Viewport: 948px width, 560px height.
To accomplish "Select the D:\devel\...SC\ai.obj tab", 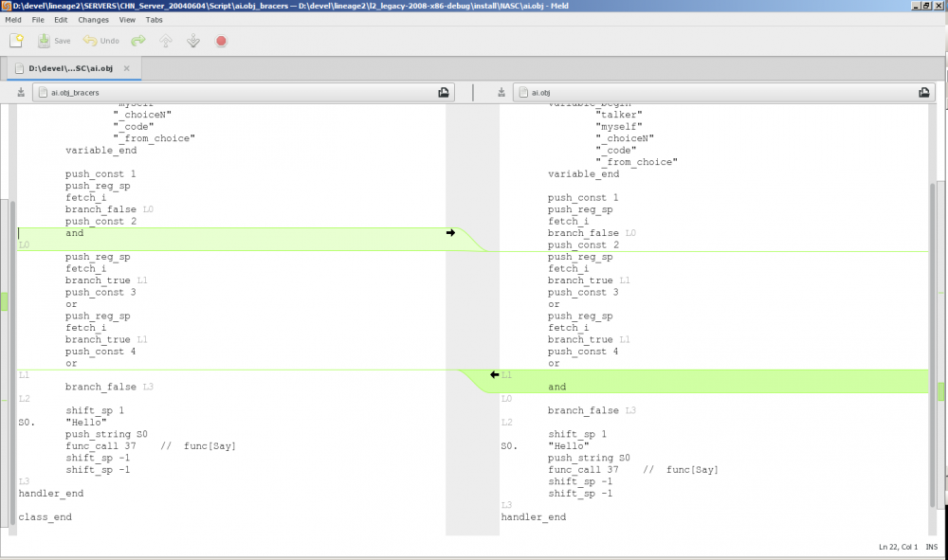I will coord(71,68).
